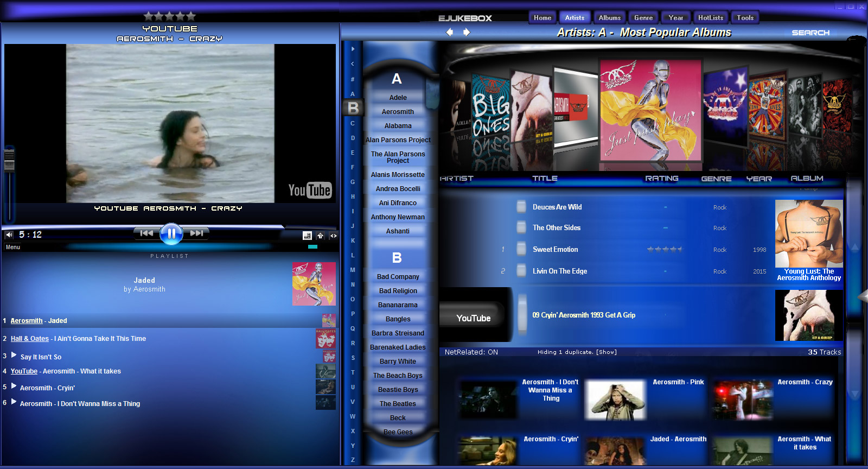Select Aerosmith in the artist list
Image resolution: width=868 pixels, height=469 pixels.
click(398, 112)
